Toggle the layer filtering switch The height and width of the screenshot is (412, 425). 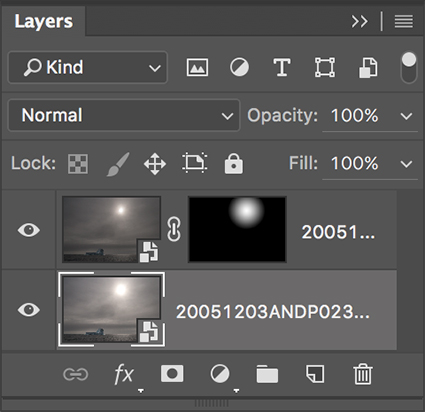pyautogui.click(x=409, y=68)
